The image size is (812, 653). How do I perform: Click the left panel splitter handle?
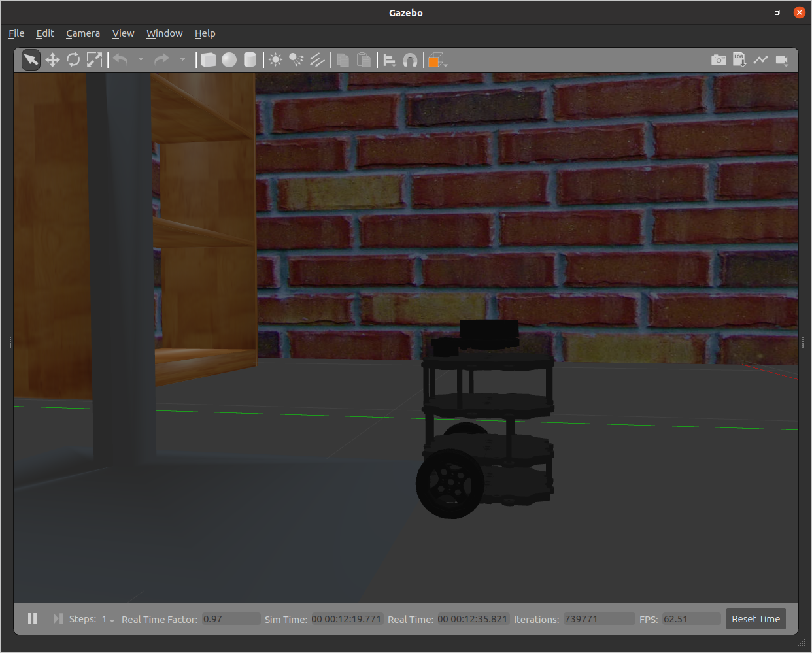[x=10, y=342]
